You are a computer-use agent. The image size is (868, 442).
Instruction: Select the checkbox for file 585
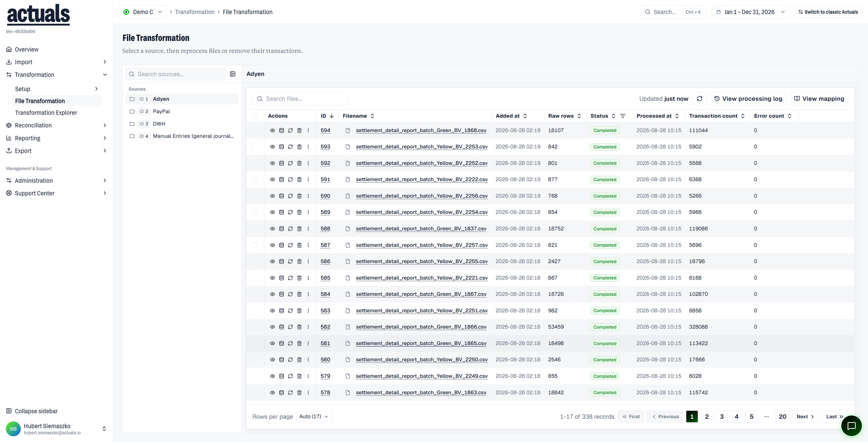(255, 278)
